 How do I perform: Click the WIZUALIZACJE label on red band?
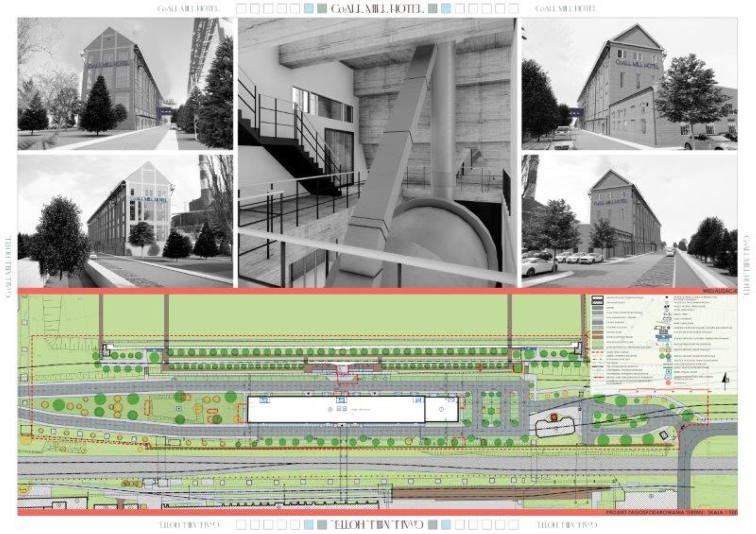click(x=719, y=291)
